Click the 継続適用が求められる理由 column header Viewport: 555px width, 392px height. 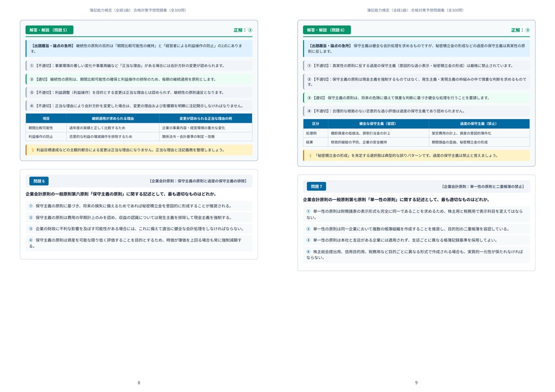coord(113,119)
